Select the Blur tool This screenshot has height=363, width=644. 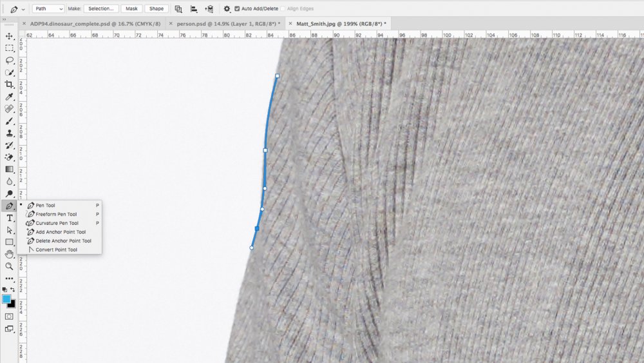[9, 181]
